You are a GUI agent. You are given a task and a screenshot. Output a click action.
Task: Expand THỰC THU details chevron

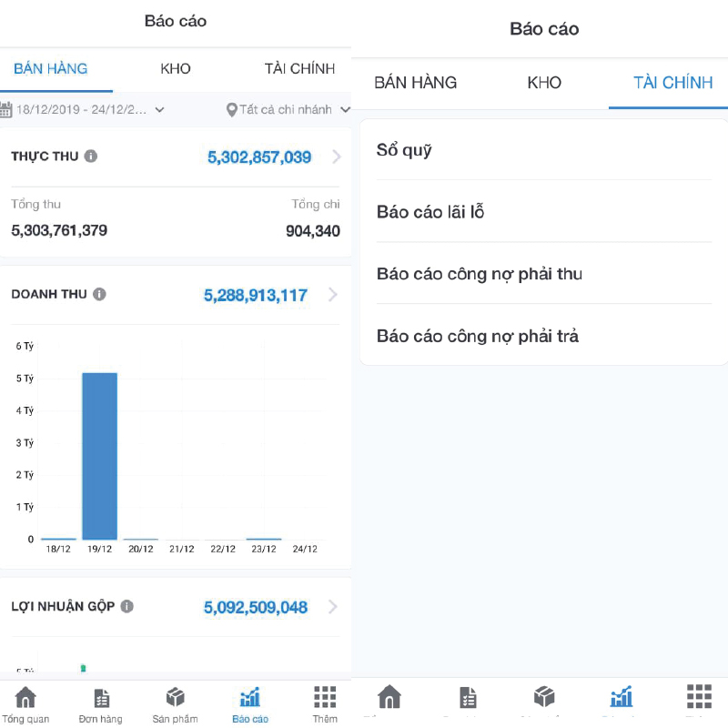[337, 157]
